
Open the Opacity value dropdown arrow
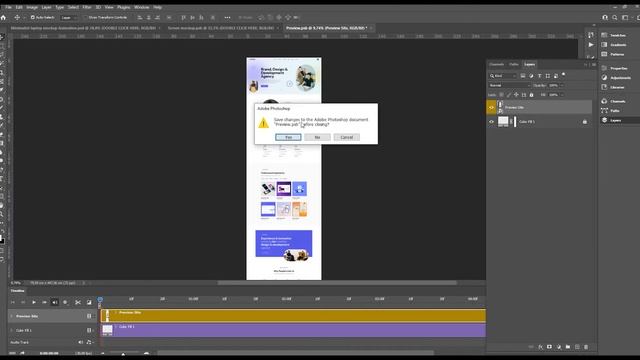[x=562, y=85]
